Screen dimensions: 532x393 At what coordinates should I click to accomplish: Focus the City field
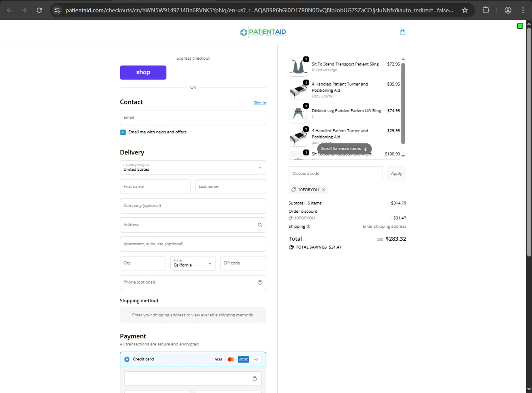click(x=143, y=263)
